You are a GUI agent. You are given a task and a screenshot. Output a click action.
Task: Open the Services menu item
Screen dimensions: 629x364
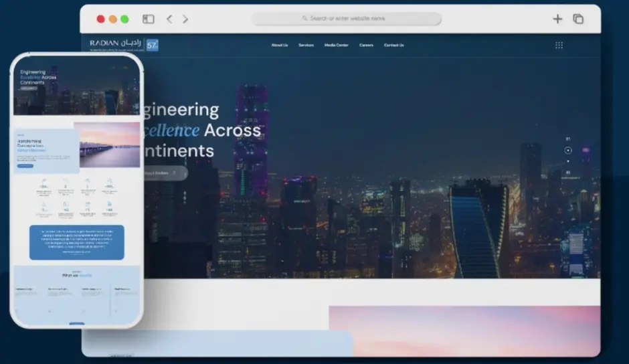[x=306, y=45]
